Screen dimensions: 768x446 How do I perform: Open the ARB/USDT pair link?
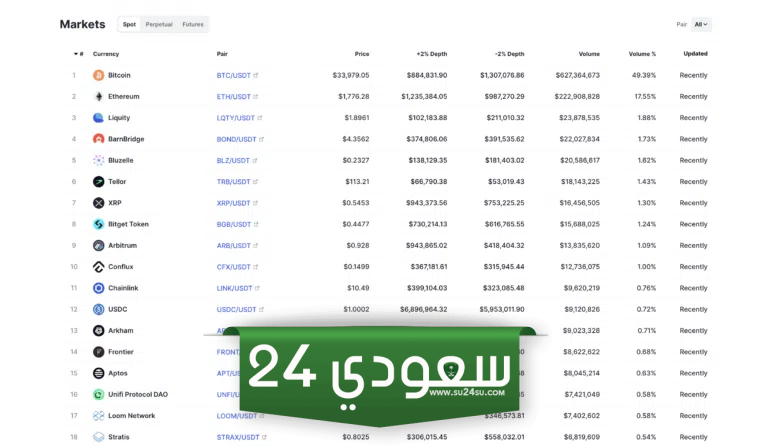pyautogui.click(x=234, y=246)
